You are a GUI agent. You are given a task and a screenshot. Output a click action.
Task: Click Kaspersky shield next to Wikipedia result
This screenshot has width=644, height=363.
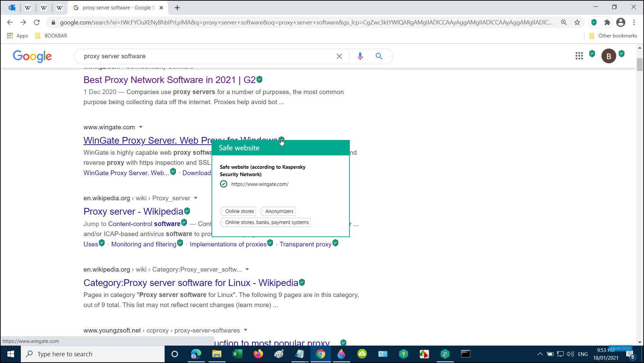coord(187,211)
